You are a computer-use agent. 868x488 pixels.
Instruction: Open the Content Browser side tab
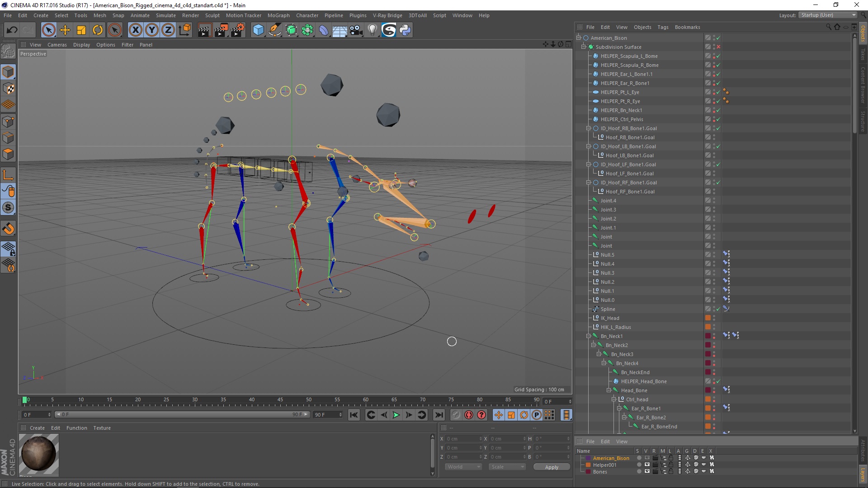click(863, 85)
